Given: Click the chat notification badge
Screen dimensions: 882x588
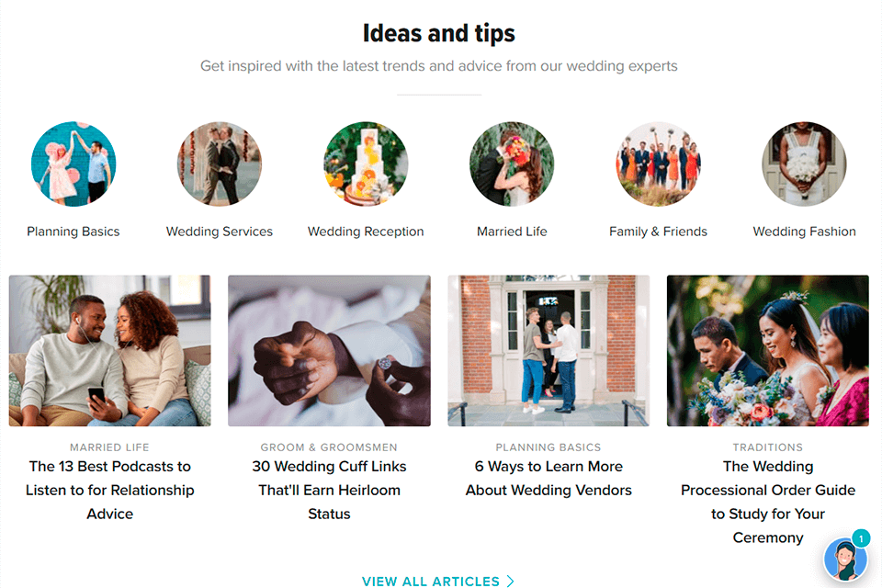Looking at the screenshot, I should click(x=861, y=538).
